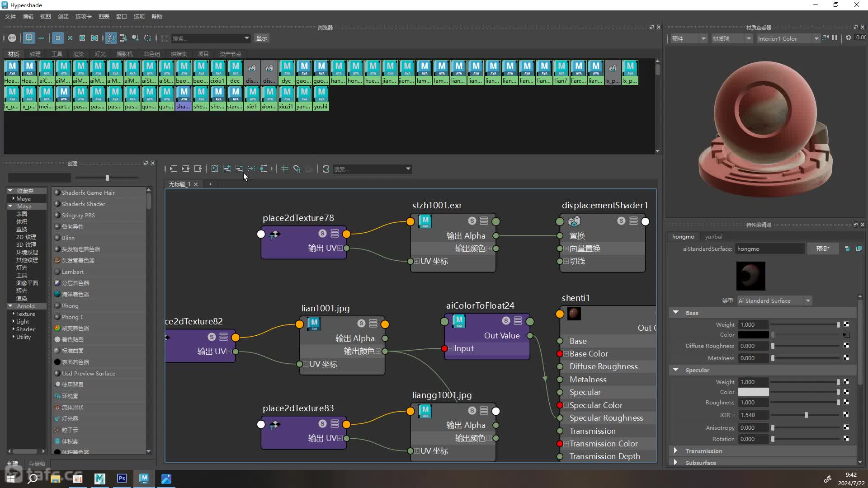The image size is (868, 488).
Task: Click the reverse sort order icon
Action: point(147,38)
